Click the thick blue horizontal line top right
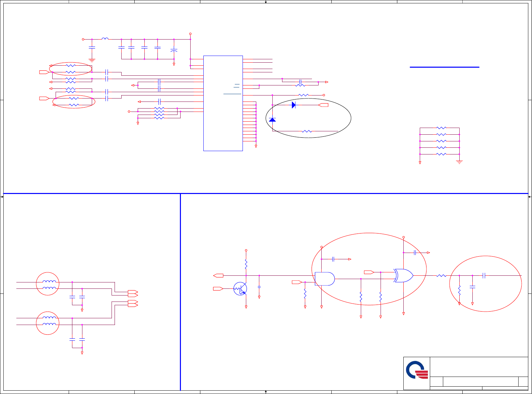The height and width of the screenshot is (394, 532). coord(445,67)
